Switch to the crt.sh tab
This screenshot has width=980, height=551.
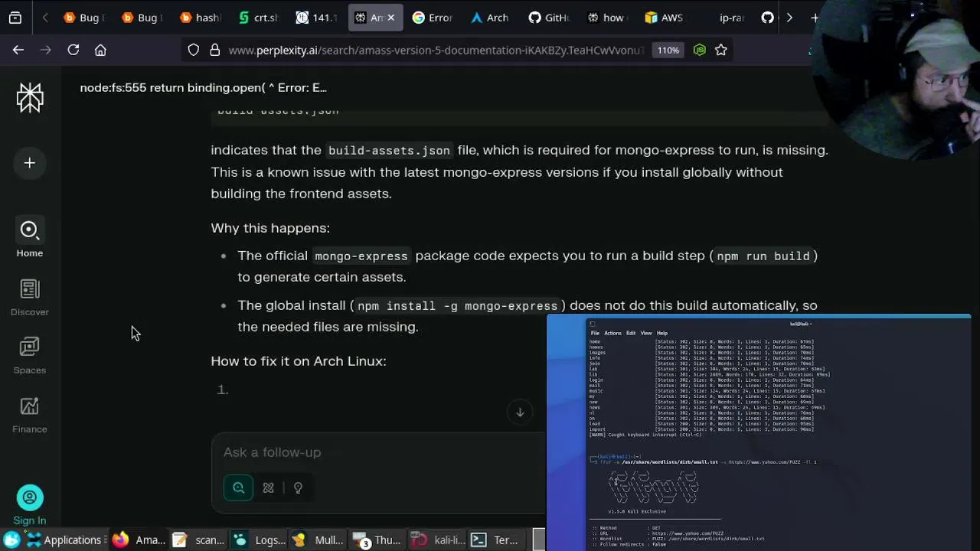(258, 18)
